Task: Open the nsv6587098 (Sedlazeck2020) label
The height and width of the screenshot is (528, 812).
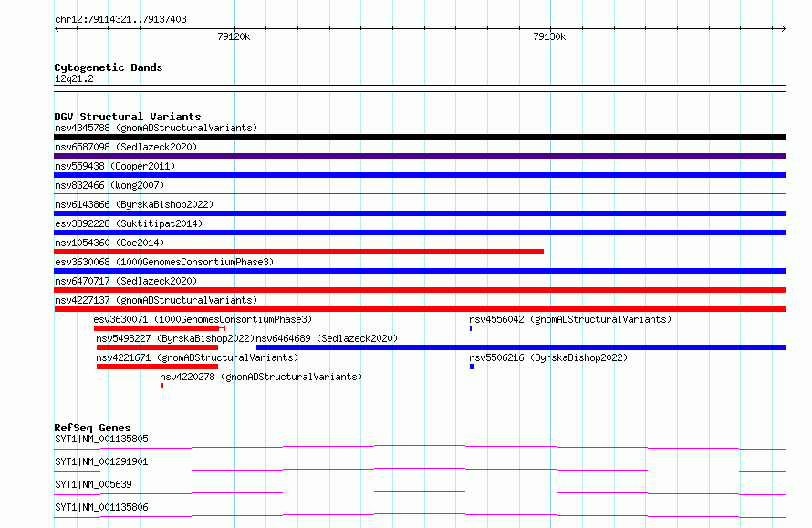Action: point(126,147)
